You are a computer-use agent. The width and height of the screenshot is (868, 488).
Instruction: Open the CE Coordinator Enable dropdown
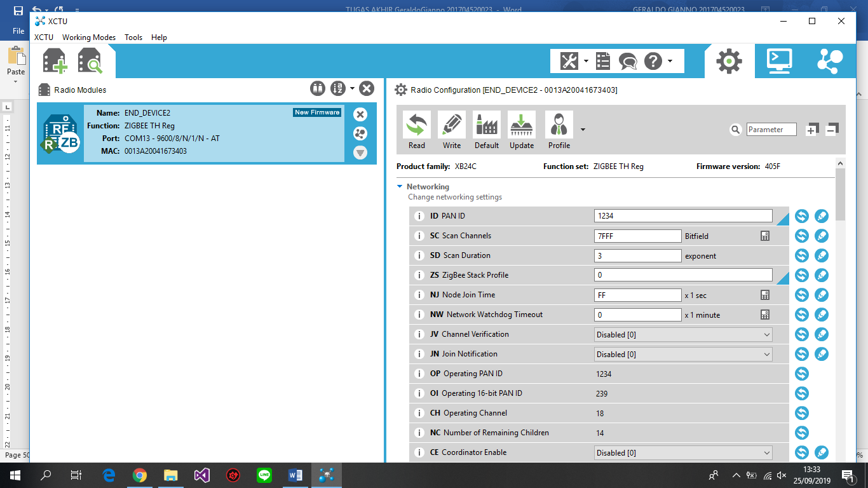coord(683,452)
